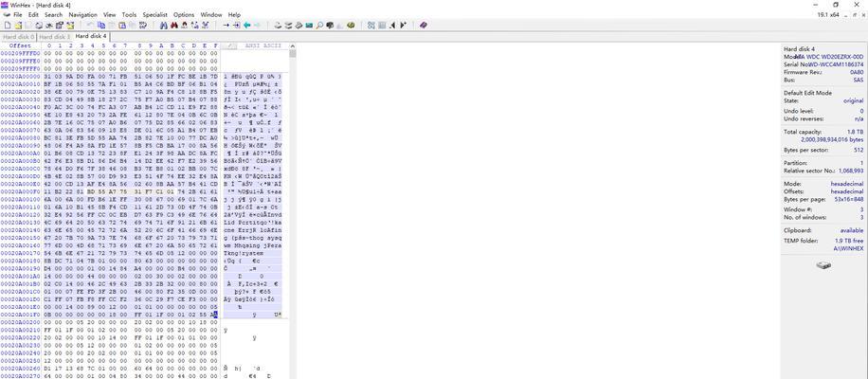Click the Firmware Rev. value 0A80

coord(857,72)
